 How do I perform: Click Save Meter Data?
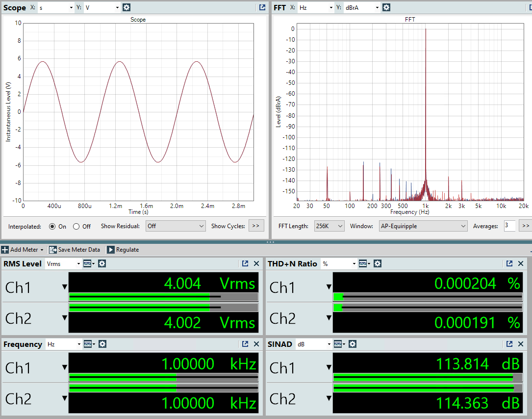75,250
